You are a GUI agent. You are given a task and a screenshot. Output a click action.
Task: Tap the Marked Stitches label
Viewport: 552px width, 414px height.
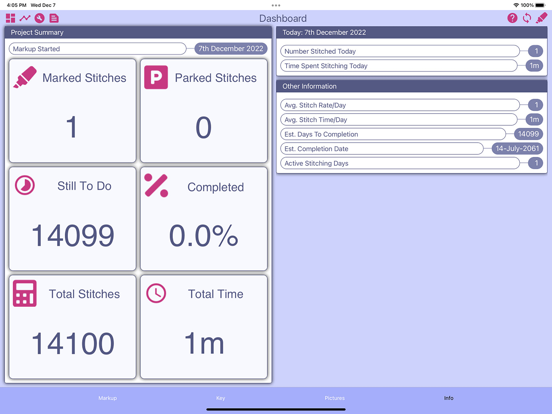point(84,78)
